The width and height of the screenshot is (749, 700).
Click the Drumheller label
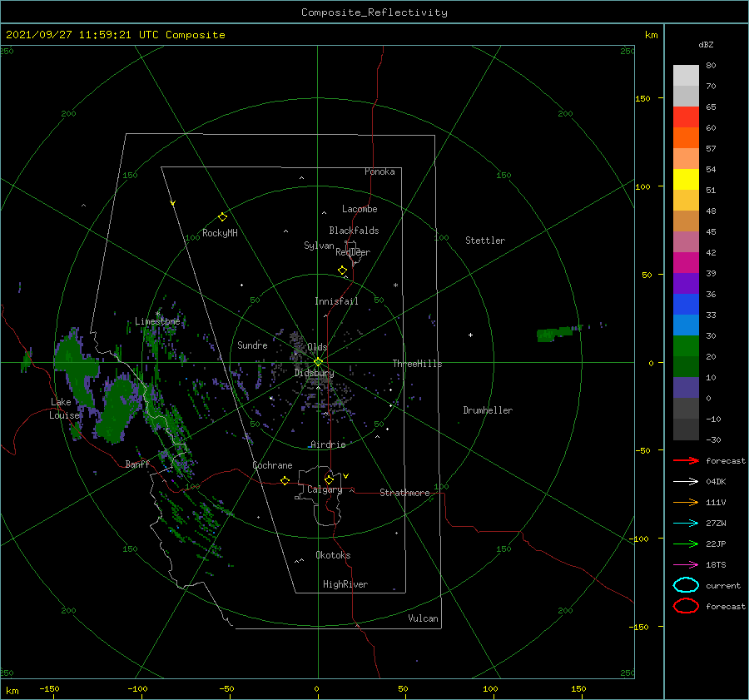[488, 410]
